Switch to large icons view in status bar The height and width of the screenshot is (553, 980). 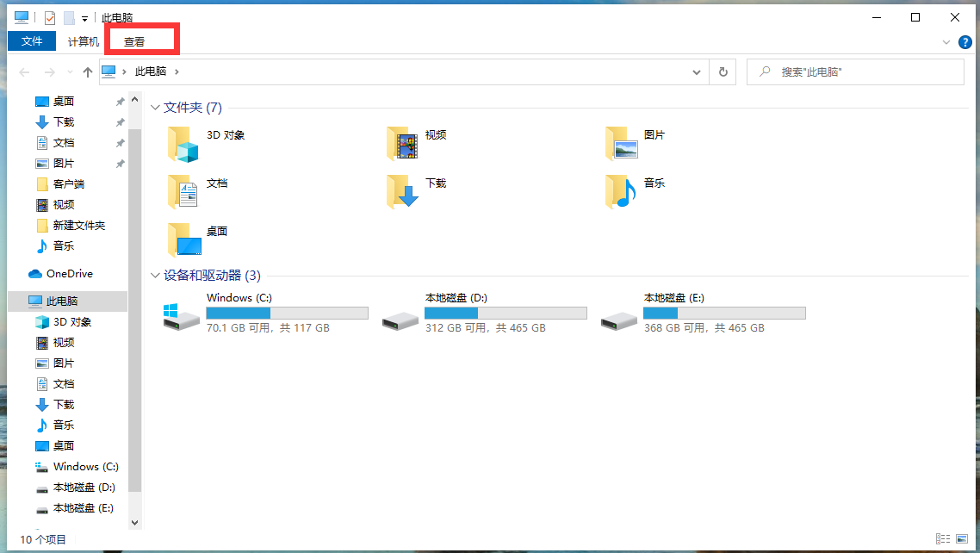[962, 538]
